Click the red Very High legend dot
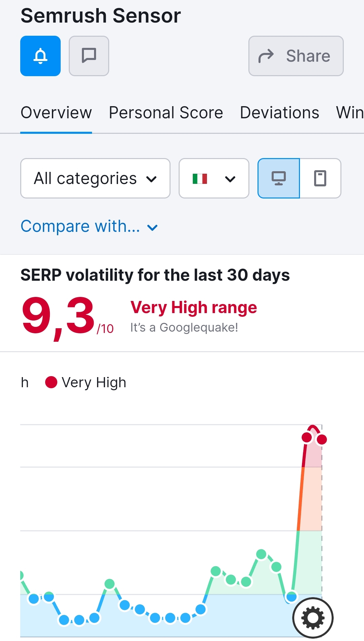This screenshot has width=364, height=641. tap(51, 382)
